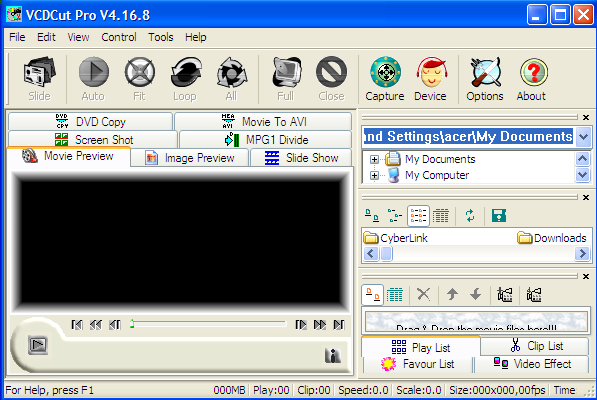Image resolution: width=597 pixels, height=400 pixels.
Task: Switch to Full screen via toolbar
Action: [286, 79]
